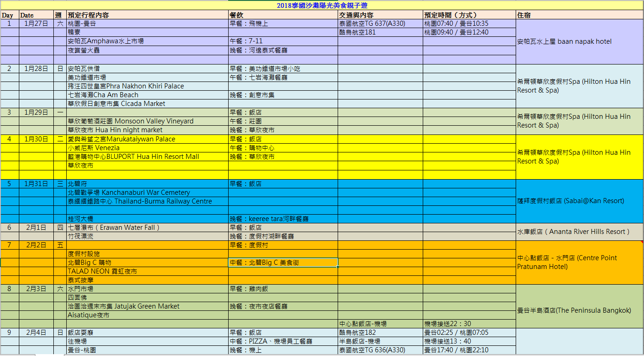This screenshot has height=356, width=644.
Task: Click the keeree tara河畔餐廳 dinner cell
Action: 282,219
